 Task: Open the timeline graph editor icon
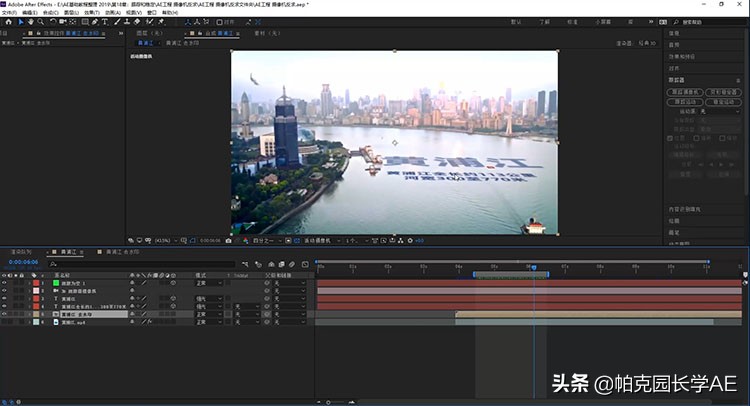(305, 264)
